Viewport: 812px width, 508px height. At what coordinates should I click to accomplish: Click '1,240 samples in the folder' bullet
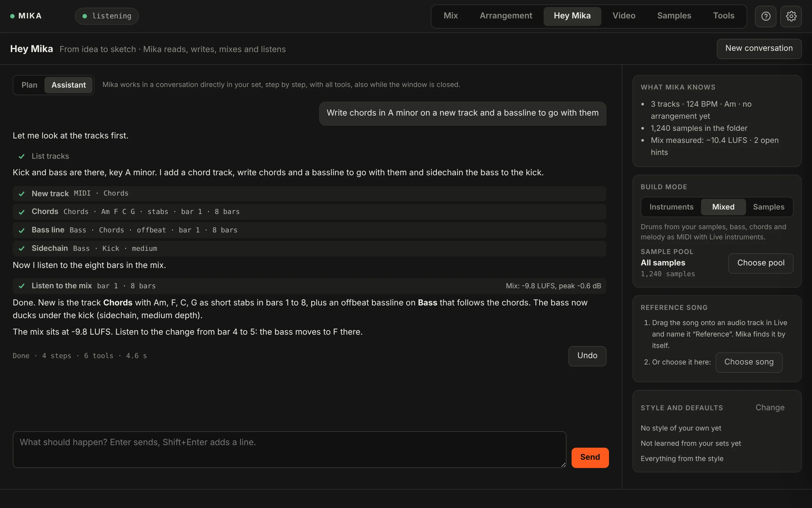point(699,128)
